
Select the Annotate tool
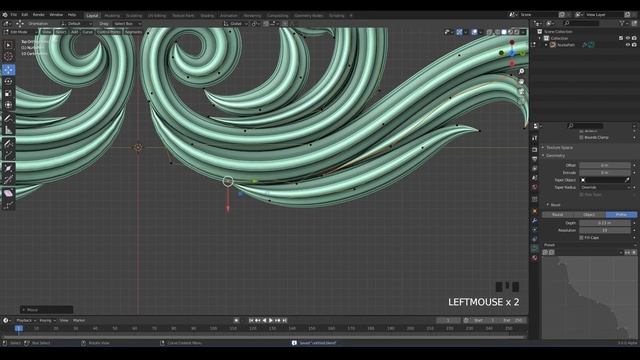[x=8, y=119]
